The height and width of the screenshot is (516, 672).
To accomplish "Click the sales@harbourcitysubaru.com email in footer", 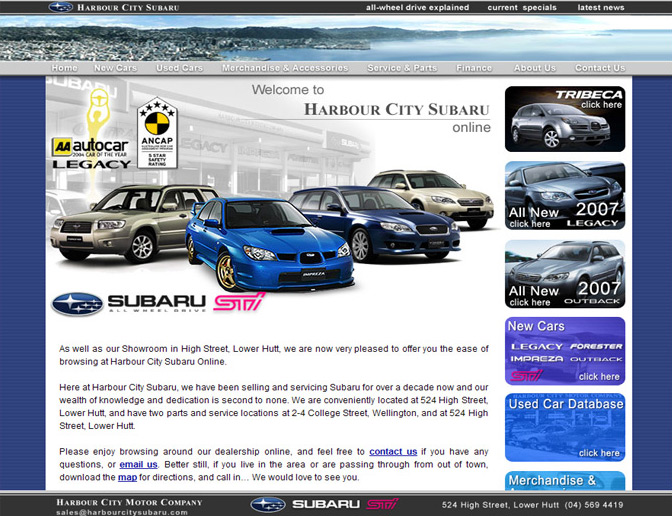I will (122, 512).
